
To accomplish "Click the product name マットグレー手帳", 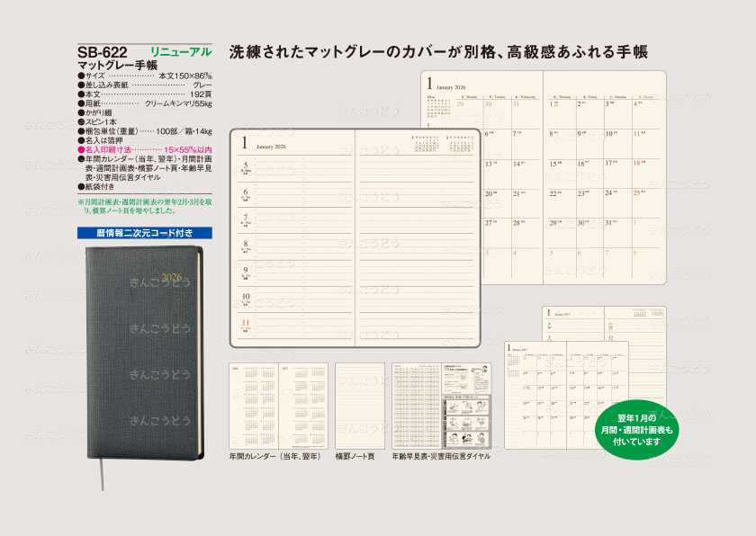I will point(118,65).
